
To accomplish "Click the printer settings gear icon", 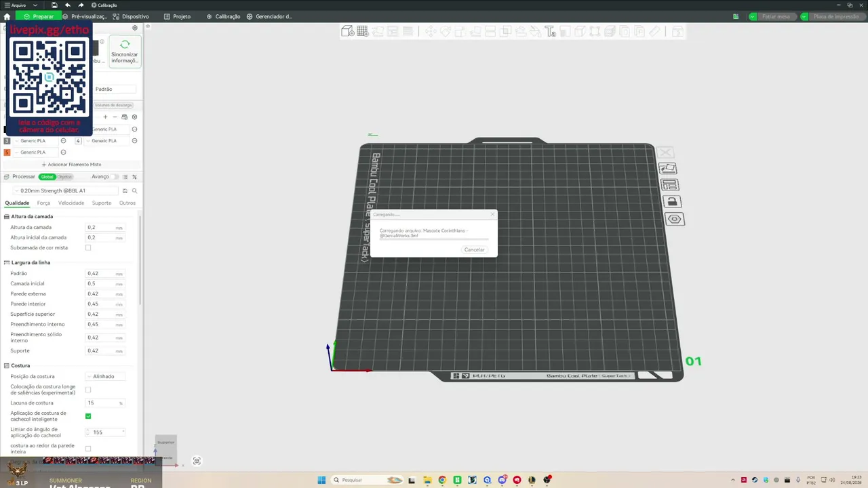I will point(135,28).
